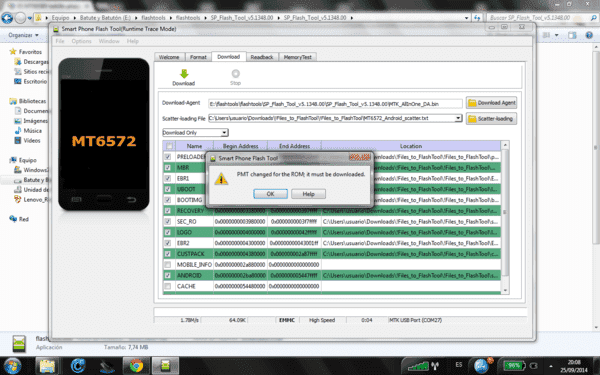
Task: Uncheck the UBOOT row checkbox
Action: tap(168, 189)
